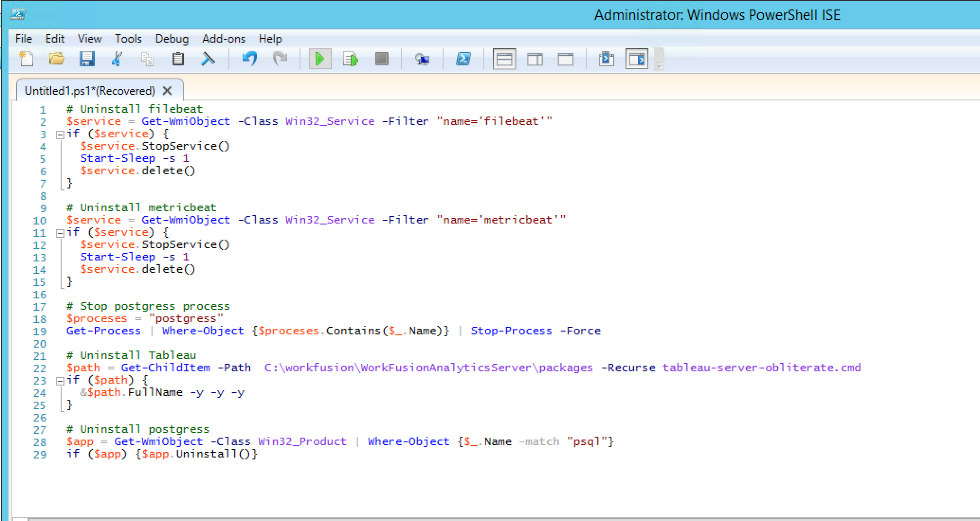Open toolbar overflow options arrow
Screen dimensions: 980x521
pos(659,60)
